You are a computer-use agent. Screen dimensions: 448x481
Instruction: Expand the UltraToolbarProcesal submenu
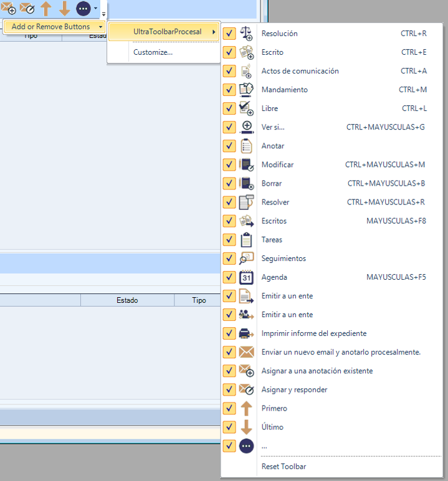click(164, 31)
